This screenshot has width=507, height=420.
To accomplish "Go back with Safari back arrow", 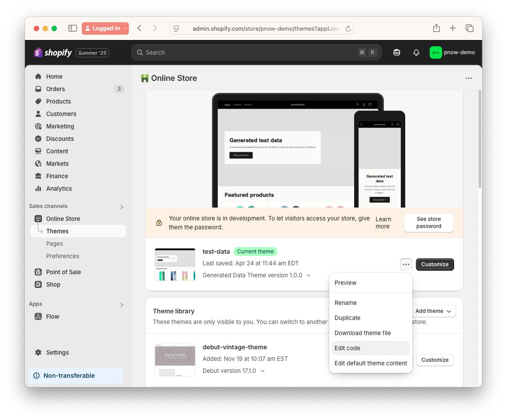I will (140, 28).
